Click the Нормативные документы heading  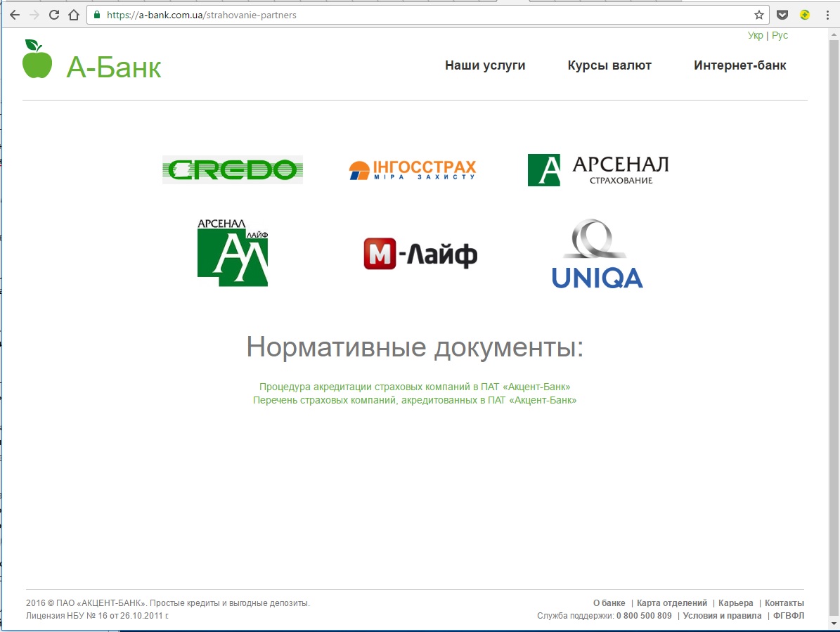(x=415, y=347)
